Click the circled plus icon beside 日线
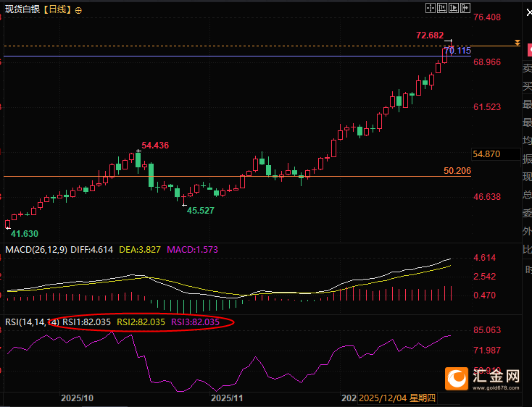 [78, 11]
